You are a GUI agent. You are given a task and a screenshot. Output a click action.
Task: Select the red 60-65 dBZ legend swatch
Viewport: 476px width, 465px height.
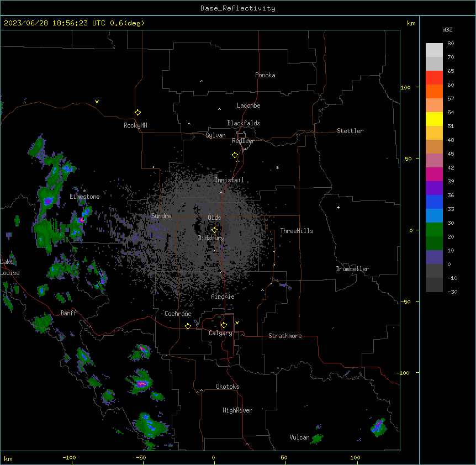tap(434, 78)
